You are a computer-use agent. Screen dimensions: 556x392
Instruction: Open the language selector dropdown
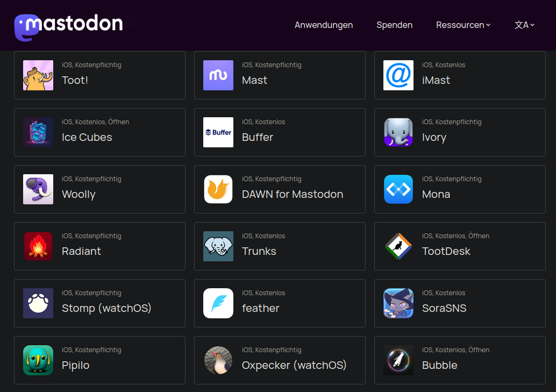coord(524,25)
